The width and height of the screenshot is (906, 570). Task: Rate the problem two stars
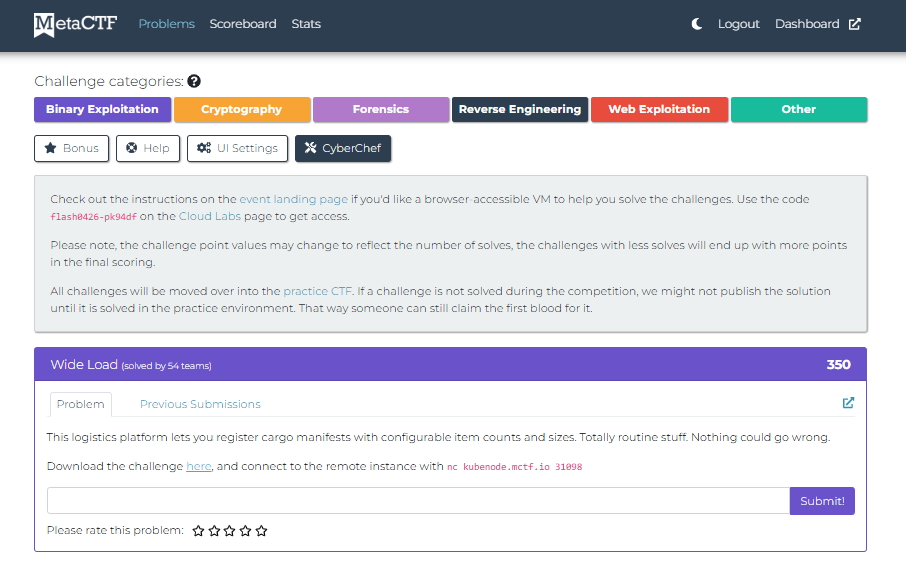click(214, 531)
